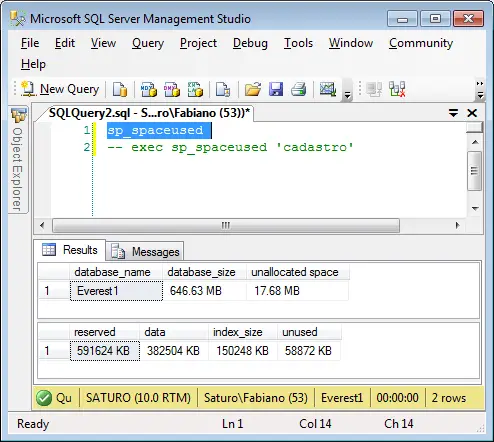The image size is (494, 442).
Task: Open the Edit menu
Action: [65, 43]
